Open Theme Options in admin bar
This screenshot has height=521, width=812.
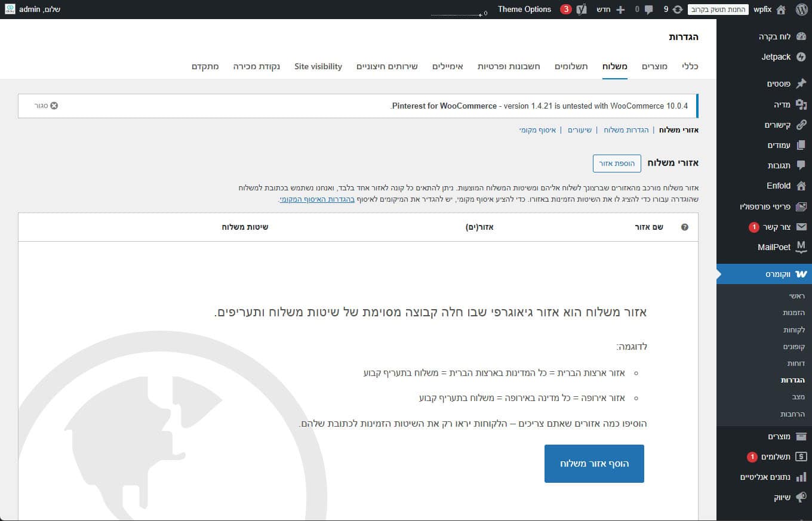tap(524, 10)
